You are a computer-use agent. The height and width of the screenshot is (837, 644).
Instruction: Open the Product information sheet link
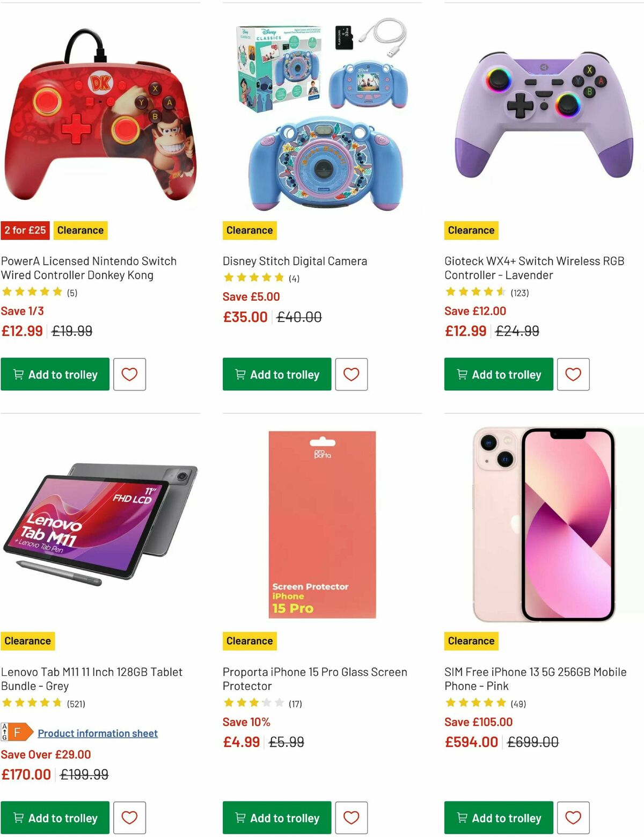[97, 733]
